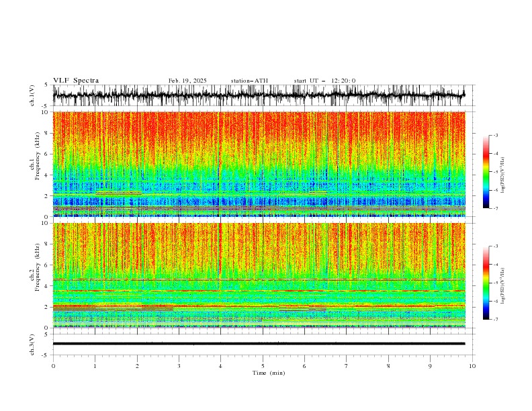Click the "Time (min)" x-axis label
This screenshot has width=532, height=411.
pyautogui.click(x=269, y=373)
